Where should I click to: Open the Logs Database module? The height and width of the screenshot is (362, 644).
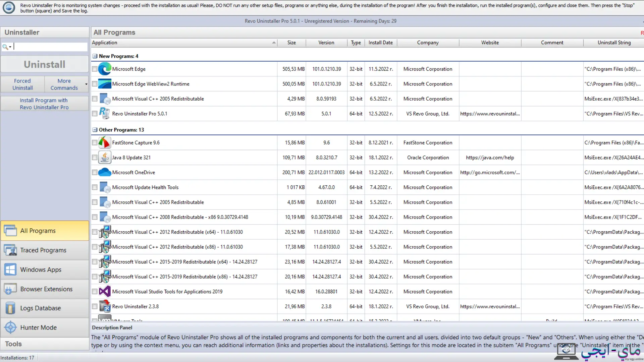click(45, 308)
